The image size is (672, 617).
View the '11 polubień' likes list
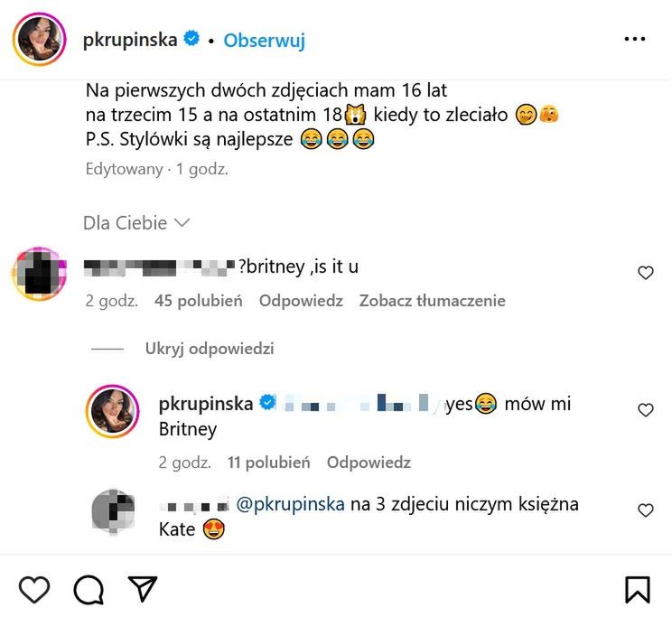point(268,463)
